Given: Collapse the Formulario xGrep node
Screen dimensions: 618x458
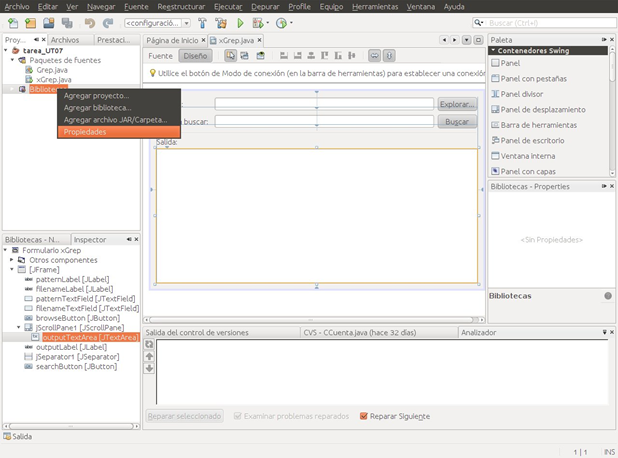Looking at the screenshot, I should [x=6, y=250].
